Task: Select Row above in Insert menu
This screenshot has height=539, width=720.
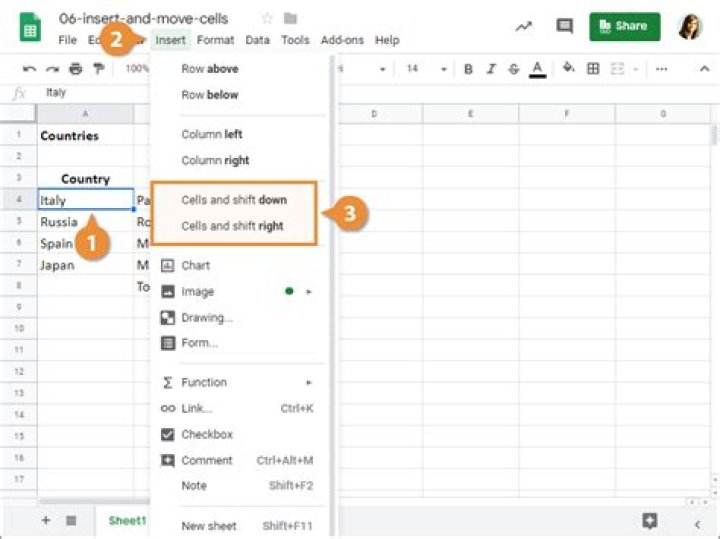Action: pos(209,69)
